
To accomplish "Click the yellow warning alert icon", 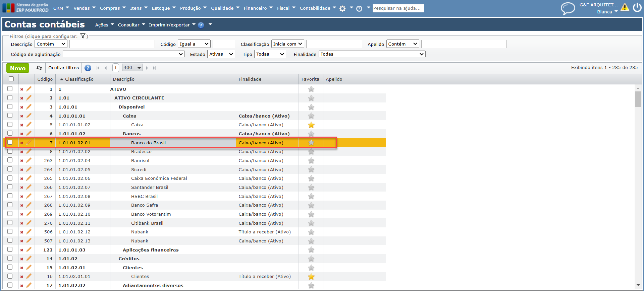I will (625, 7).
